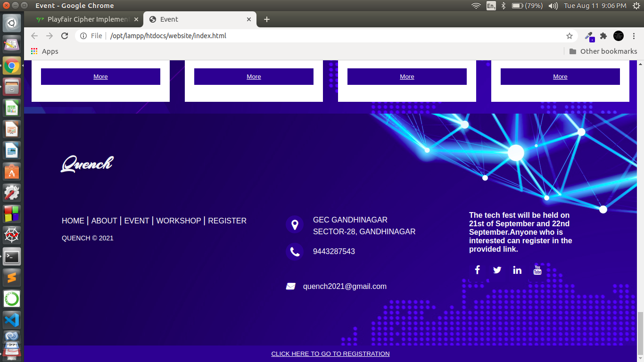Click the location pin icon next to the address
Image resolution: width=644 pixels, height=362 pixels.
tap(295, 224)
